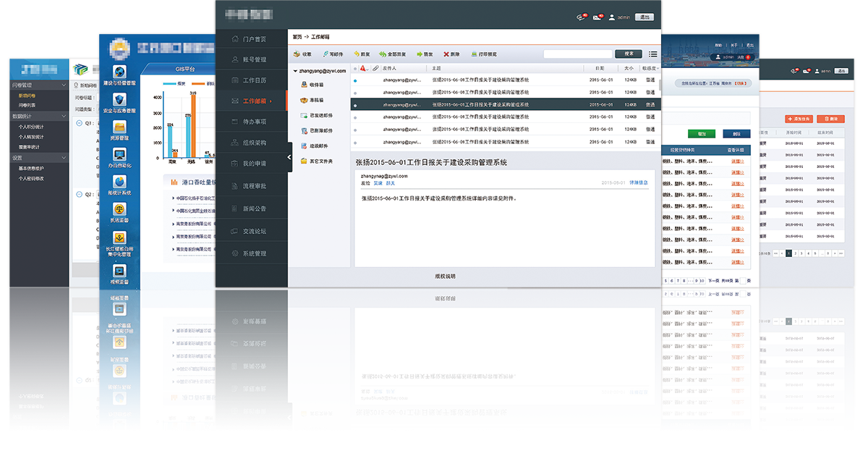The image size is (868, 451).
Task: Toggle the paperclip attachment column header
Action: [x=375, y=68]
